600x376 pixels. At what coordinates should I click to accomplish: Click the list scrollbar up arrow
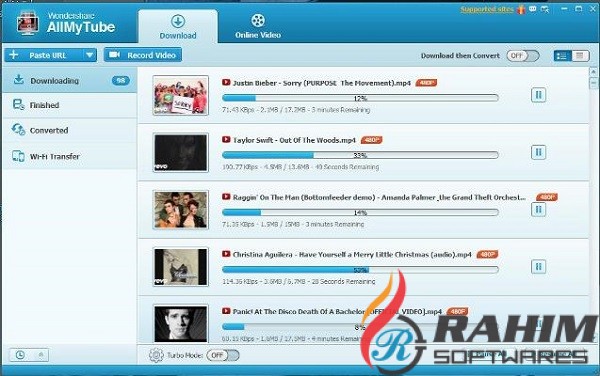[x=593, y=72]
